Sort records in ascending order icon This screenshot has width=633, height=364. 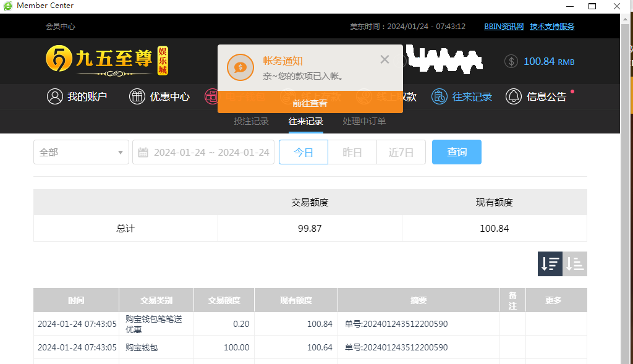575,264
